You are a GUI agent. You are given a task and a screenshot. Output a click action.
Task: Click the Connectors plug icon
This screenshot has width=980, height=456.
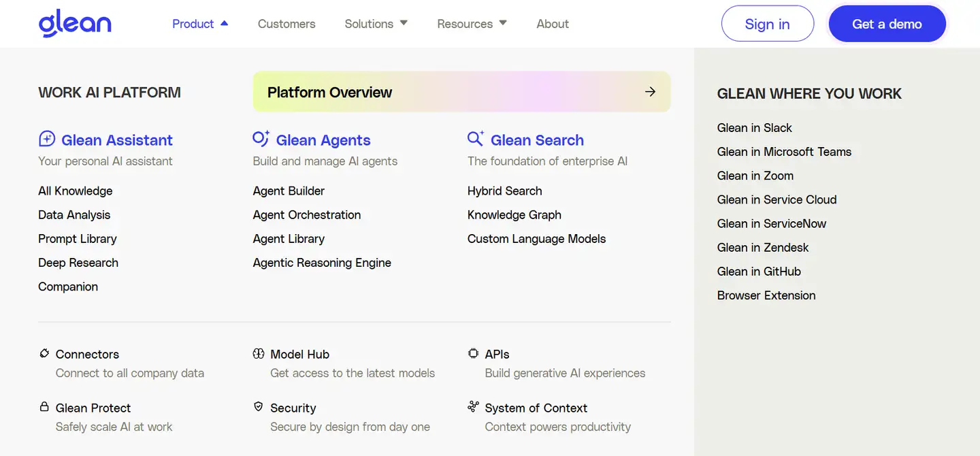point(44,353)
